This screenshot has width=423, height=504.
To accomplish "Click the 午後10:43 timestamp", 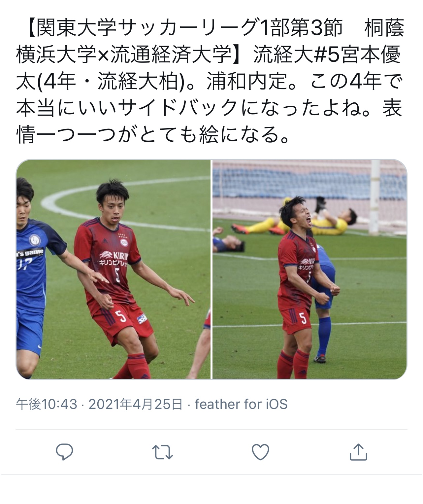I will [x=47, y=404].
